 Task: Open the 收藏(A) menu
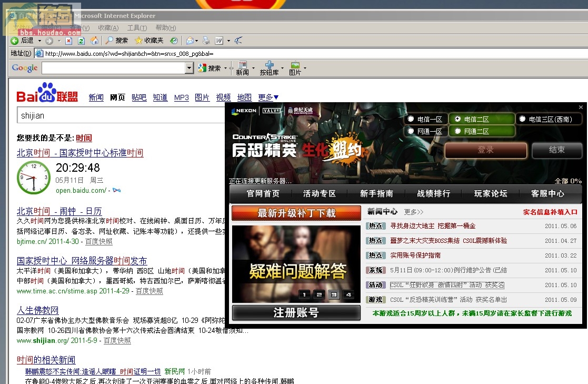108,28
